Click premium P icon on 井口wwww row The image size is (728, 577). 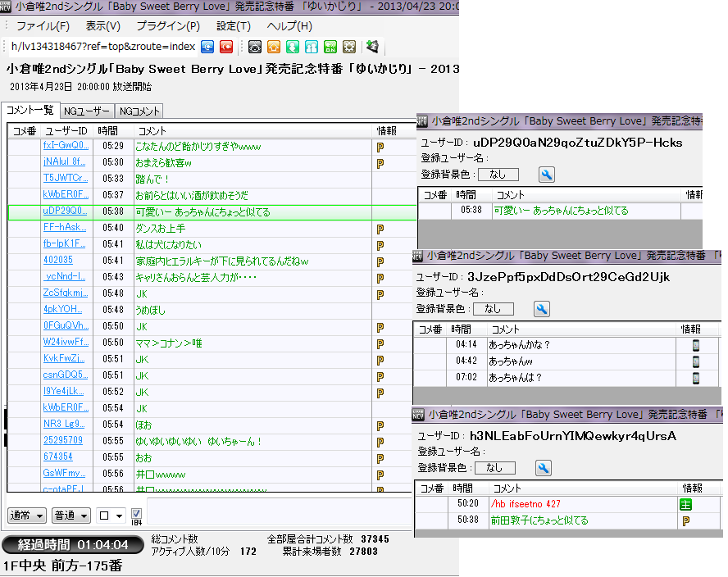(380, 475)
